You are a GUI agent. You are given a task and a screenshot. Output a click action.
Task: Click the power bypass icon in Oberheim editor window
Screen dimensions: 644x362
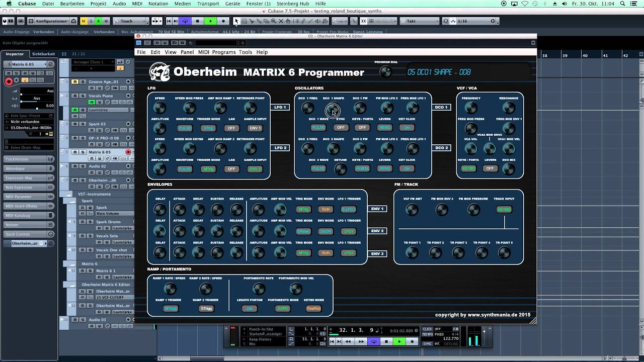click(x=139, y=43)
